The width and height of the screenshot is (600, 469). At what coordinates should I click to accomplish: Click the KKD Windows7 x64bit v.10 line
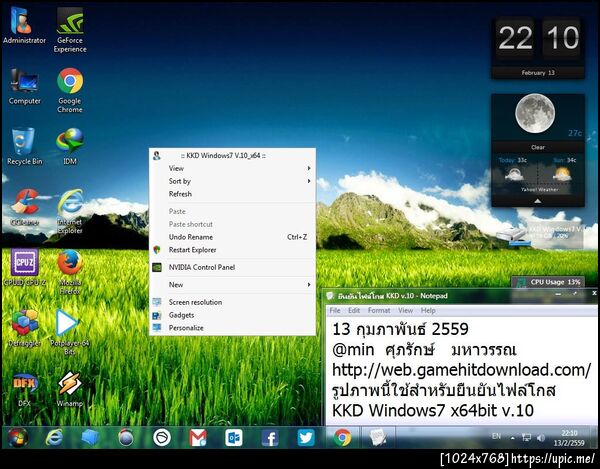pyautogui.click(x=433, y=411)
